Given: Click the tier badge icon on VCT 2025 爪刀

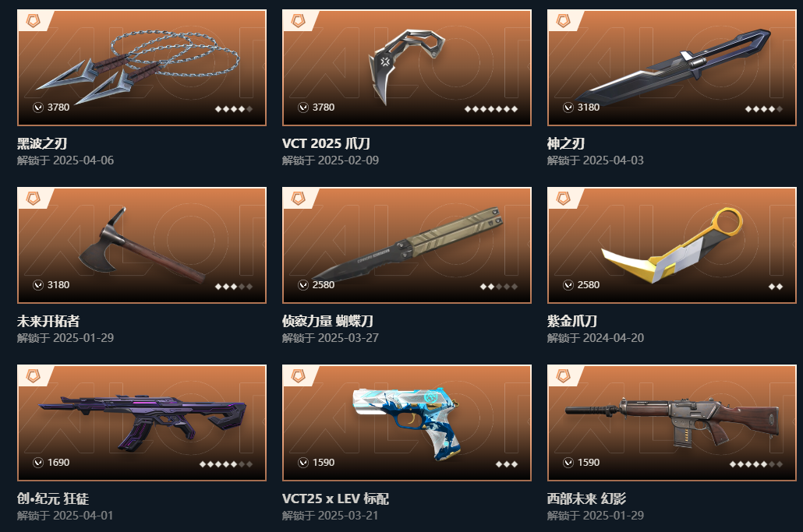Looking at the screenshot, I should pyautogui.click(x=298, y=21).
